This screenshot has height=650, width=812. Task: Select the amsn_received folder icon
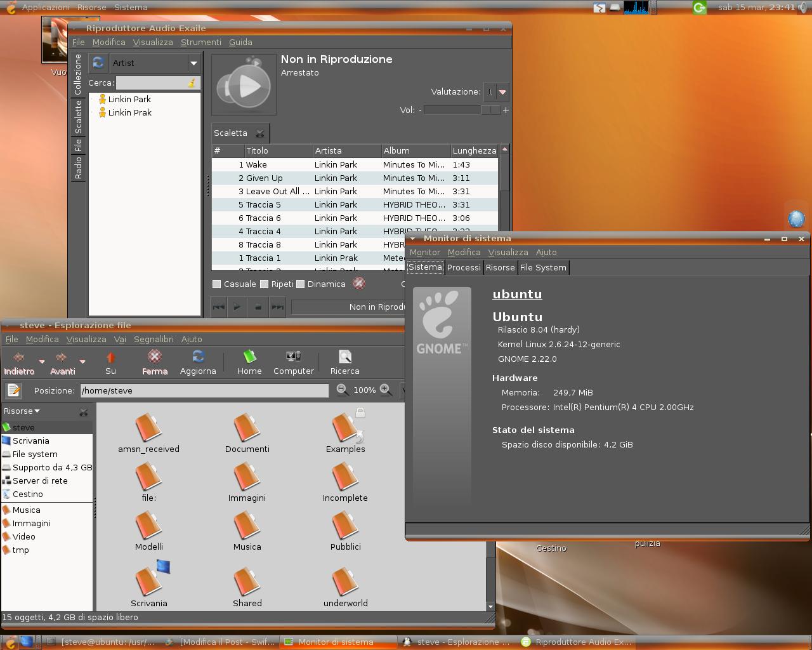click(x=148, y=427)
